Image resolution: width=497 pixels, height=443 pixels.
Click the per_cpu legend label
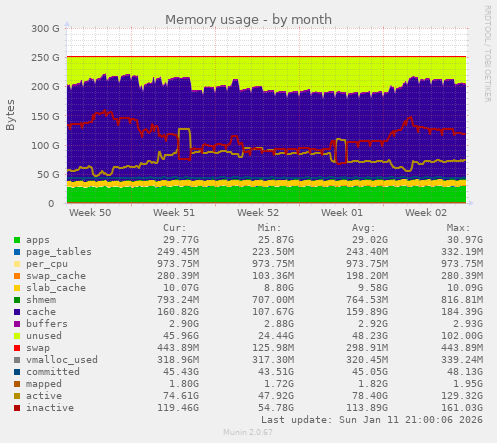point(47,264)
